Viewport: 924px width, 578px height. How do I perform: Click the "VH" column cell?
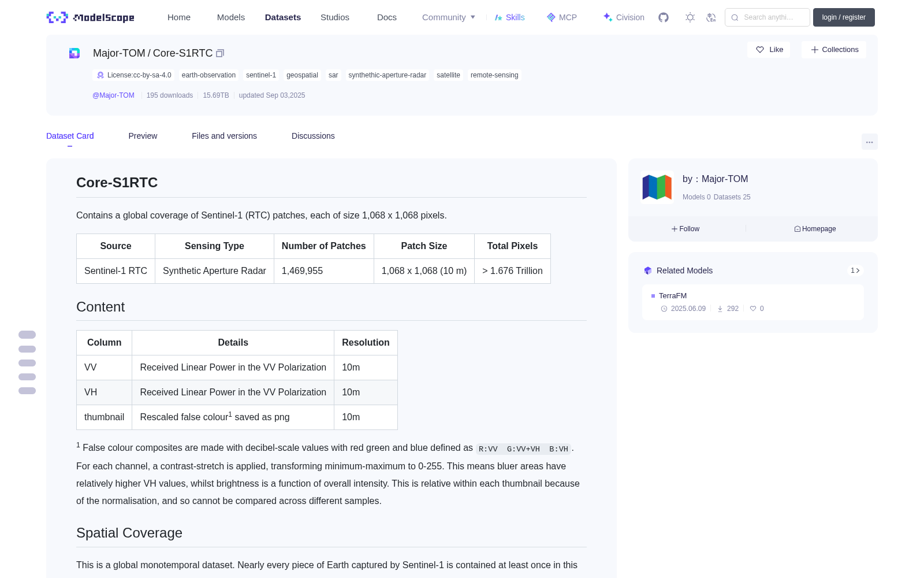[104, 392]
